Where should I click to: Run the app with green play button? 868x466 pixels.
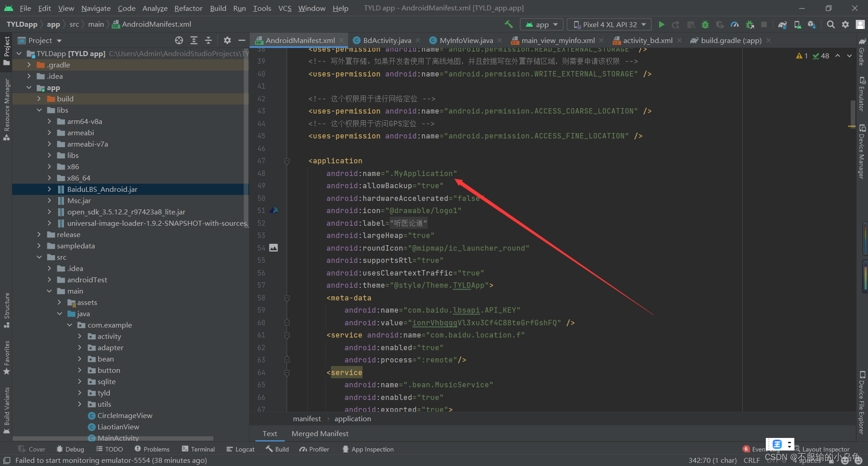coord(661,24)
